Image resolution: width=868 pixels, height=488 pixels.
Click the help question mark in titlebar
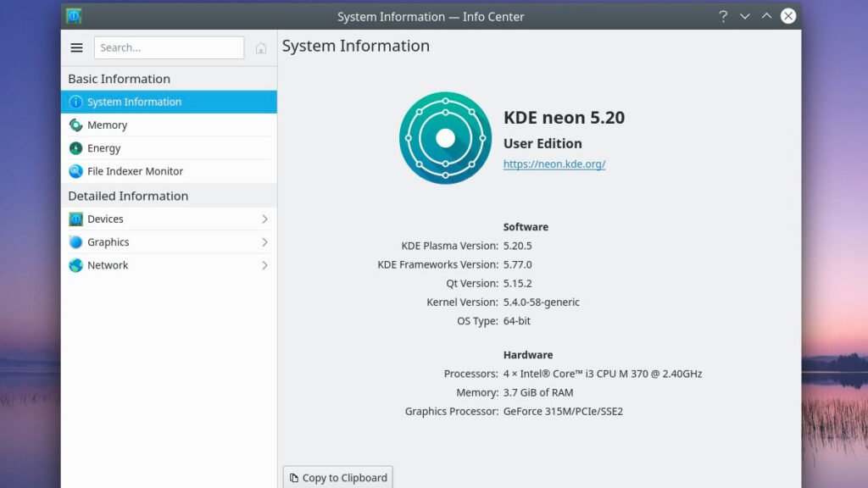point(723,17)
